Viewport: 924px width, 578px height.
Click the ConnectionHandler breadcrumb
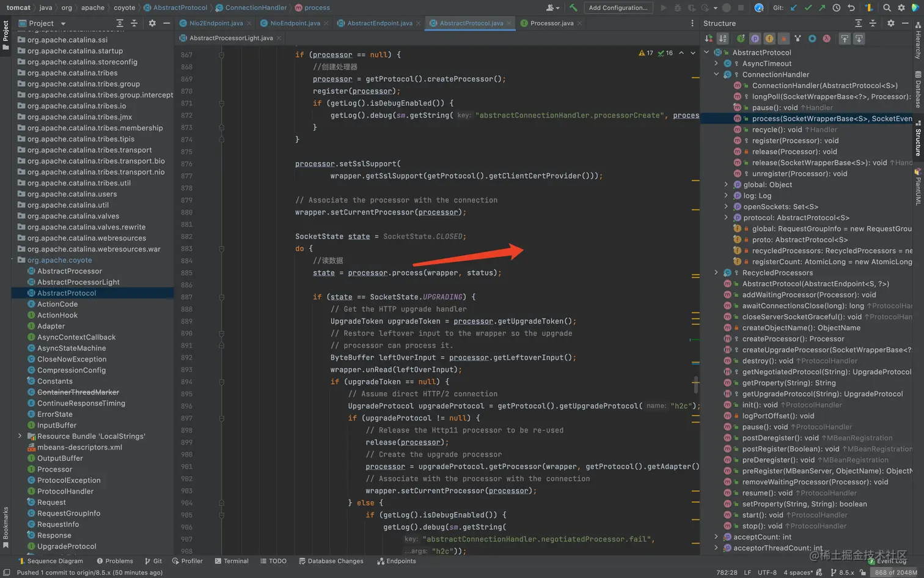coord(251,8)
